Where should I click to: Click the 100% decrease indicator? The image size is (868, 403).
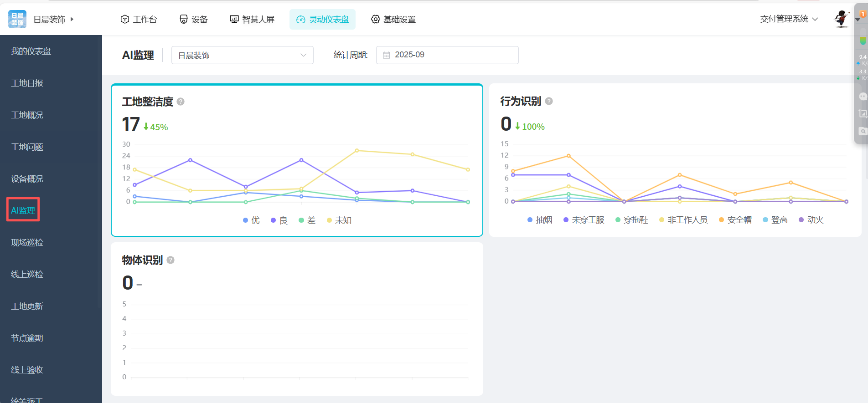tap(530, 127)
